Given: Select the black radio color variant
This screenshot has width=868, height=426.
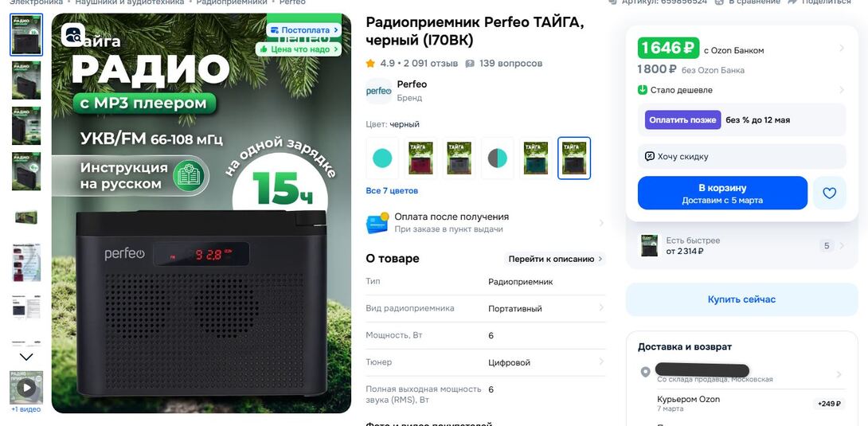Looking at the screenshot, I should pyautogui.click(x=574, y=158).
